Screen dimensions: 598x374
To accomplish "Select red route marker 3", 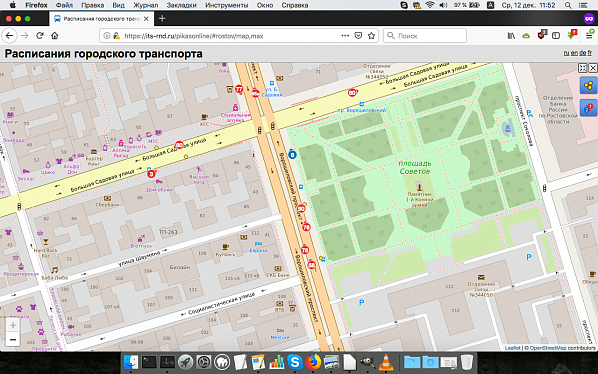I will point(151,174).
